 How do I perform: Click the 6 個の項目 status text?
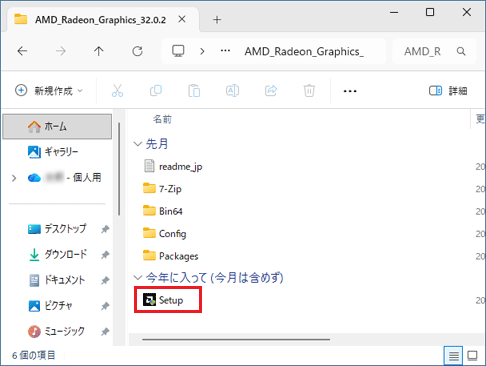point(34,355)
